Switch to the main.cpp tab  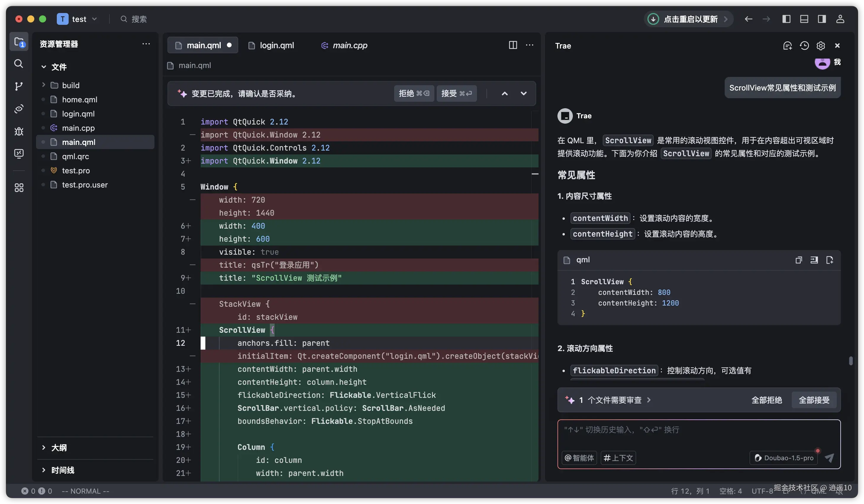(349, 45)
